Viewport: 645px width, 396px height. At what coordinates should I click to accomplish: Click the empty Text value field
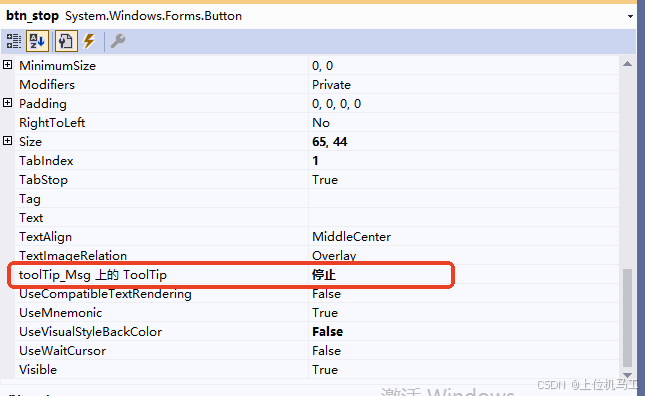tap(464, 218)
